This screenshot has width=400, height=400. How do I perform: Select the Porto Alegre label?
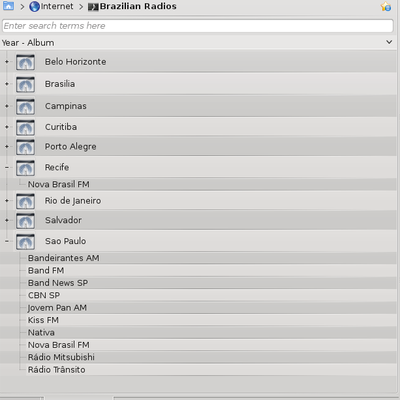click(71, 147)
